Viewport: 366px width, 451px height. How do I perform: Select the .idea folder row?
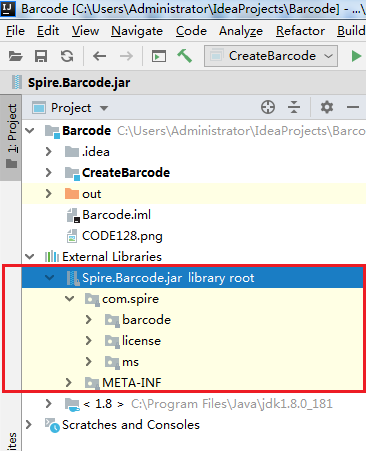point(194,152)
